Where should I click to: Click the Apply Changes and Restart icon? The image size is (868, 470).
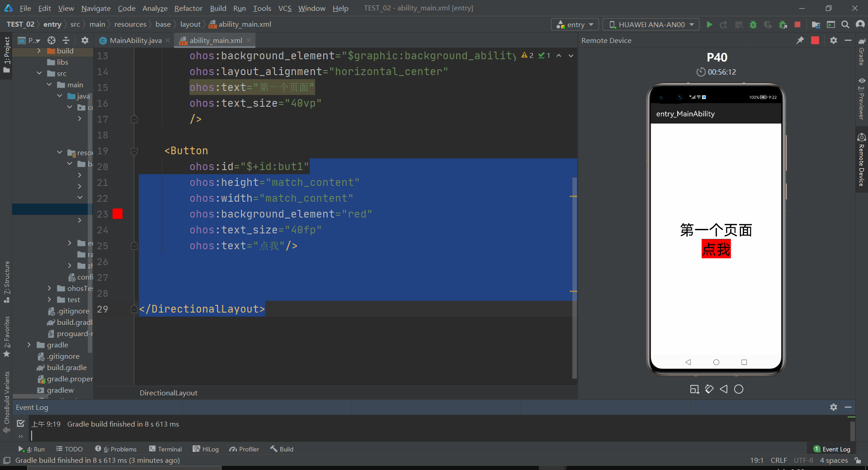[724, 24]
